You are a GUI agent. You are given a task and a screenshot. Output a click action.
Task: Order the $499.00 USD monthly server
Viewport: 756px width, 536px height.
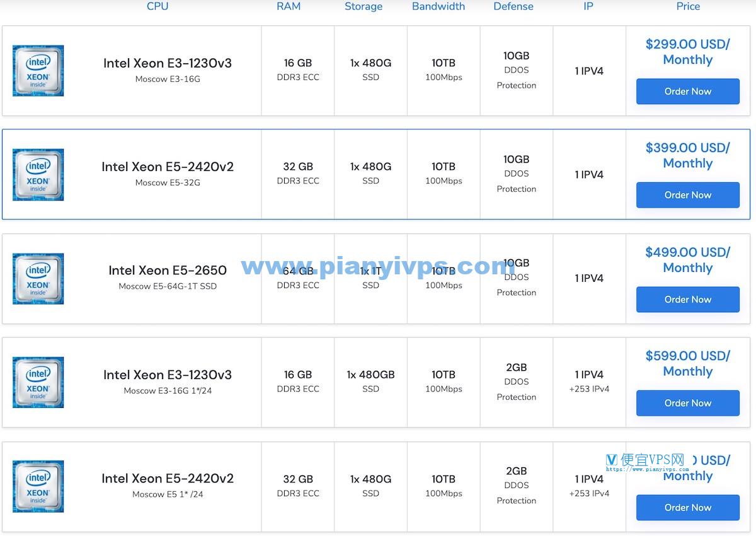pyautogui.click(x=687, y=300)
